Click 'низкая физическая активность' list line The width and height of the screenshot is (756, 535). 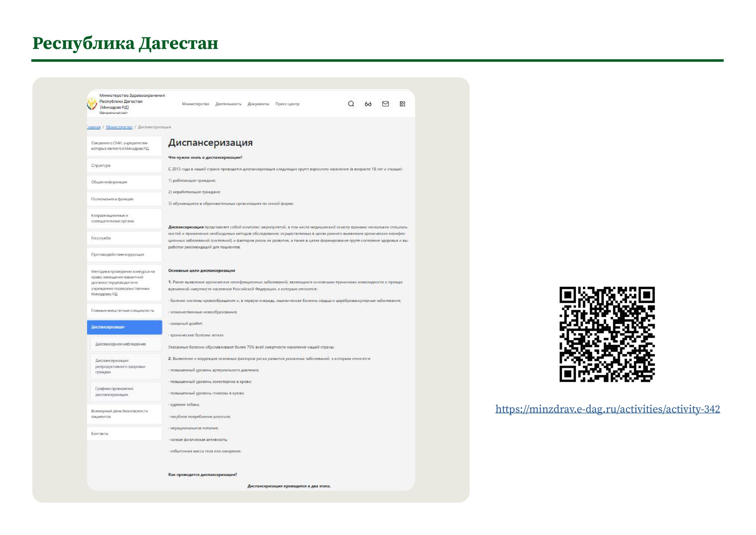(x=198, y=440)
